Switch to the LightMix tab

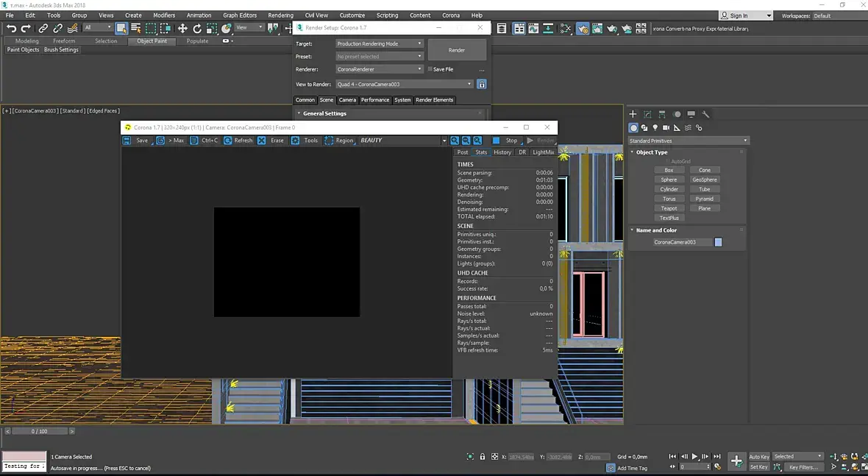543,152
